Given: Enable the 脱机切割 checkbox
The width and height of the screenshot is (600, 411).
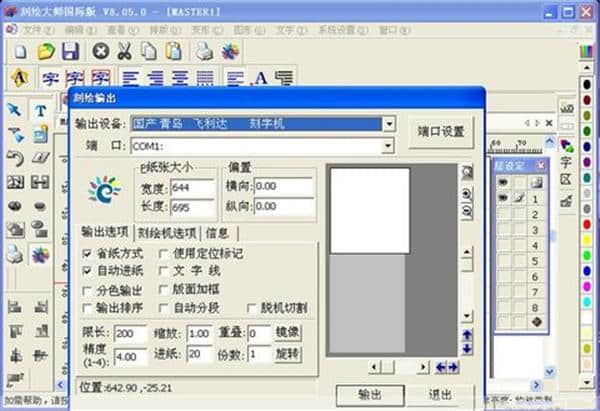Looking at the screenshot, I should click(x=251, y=308).
